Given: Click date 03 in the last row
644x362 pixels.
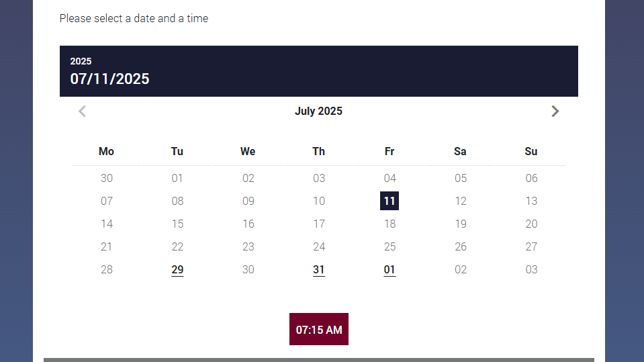Looking at the screenshot, I should 531,269.
